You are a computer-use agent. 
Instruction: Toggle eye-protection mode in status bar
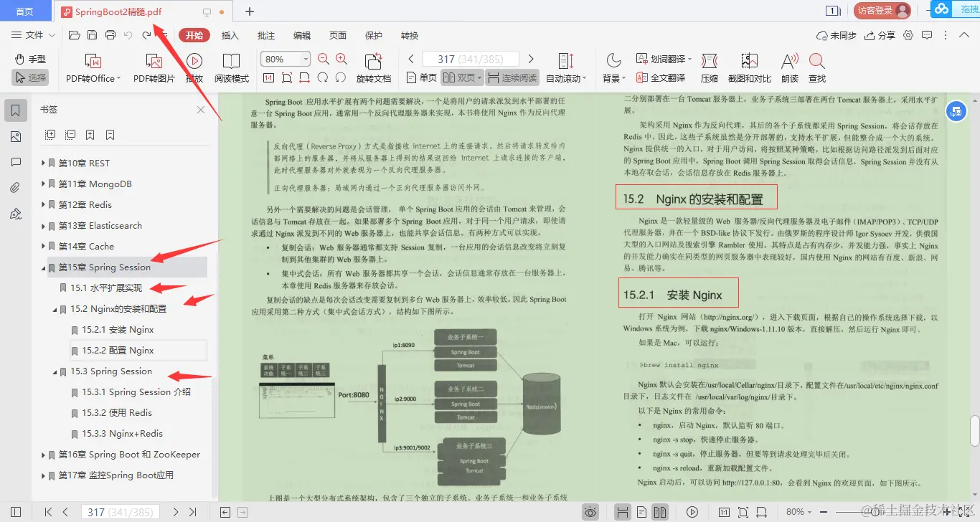(590, 512)
